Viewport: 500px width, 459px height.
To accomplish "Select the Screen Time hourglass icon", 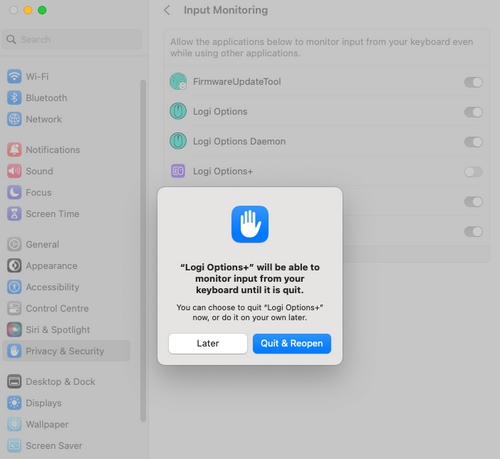I will 14,214.
